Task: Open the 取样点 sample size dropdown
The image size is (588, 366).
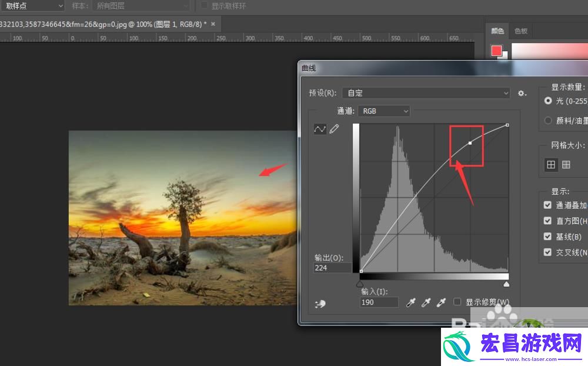Action: tap(32, 6)
